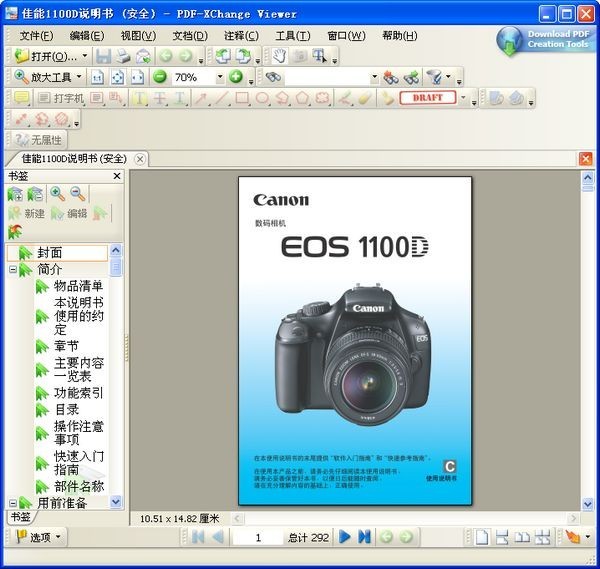Viewport: 600px width, 569px height.
Task: Open the 编辑(E) menu
Action: tap(87, 36)
